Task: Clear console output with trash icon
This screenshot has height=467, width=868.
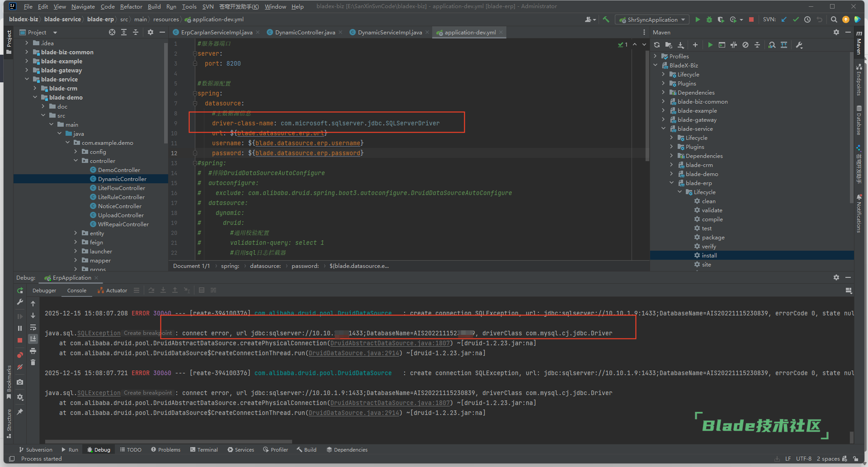Action: point(33,362)
